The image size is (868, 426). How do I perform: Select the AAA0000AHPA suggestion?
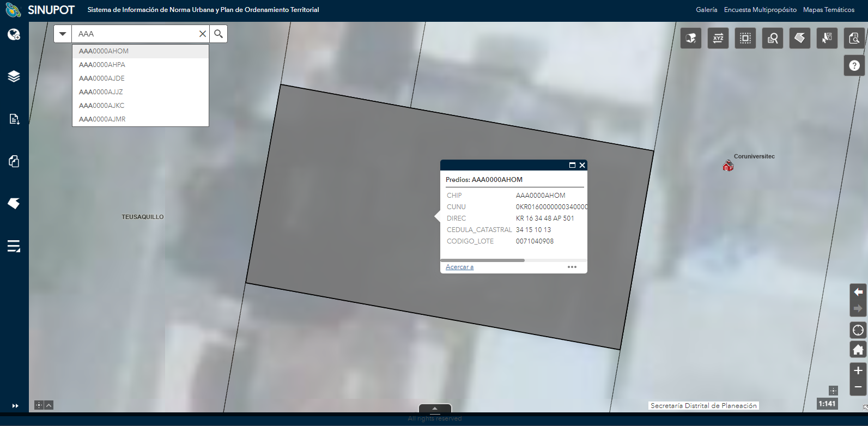[102, 65]
